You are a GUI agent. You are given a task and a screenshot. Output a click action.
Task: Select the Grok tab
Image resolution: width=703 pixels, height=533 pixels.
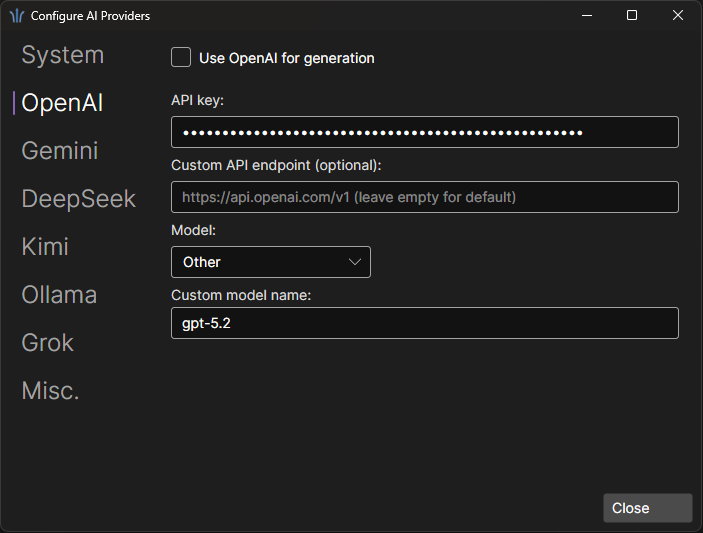48,343
